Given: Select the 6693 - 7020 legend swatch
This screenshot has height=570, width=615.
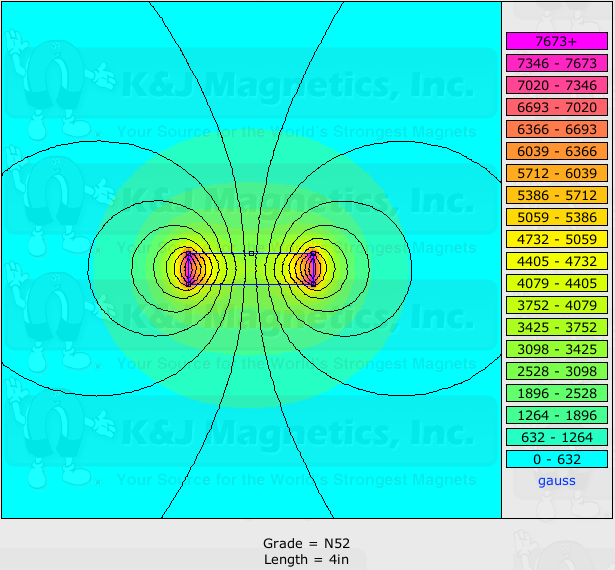Looking at the screenshot, I should click(557, 107).
